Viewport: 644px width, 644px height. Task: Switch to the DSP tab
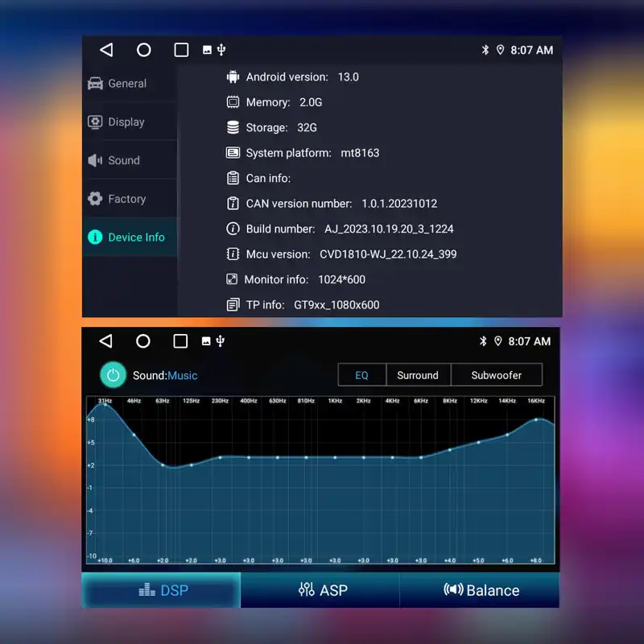point(160,590)
